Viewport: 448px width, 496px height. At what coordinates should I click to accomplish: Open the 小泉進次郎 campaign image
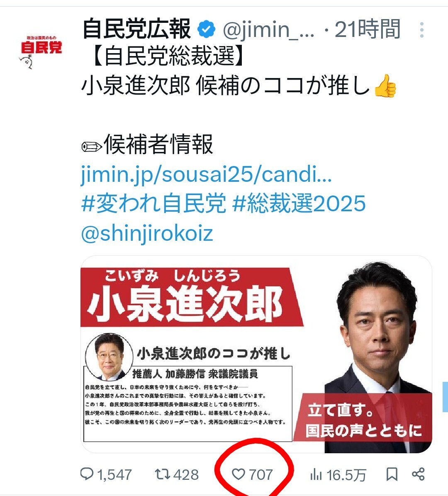click(256, 354)
